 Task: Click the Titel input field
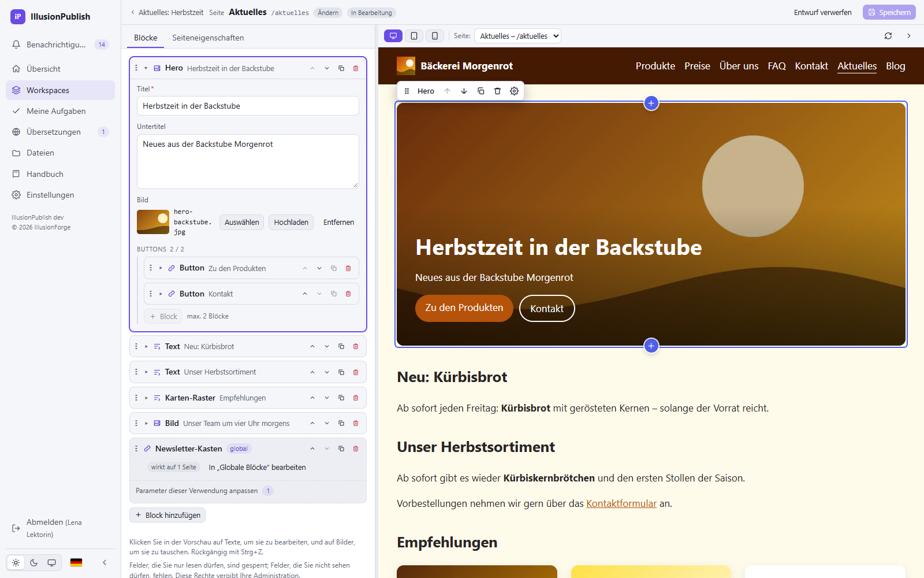(x=248, y=106)
